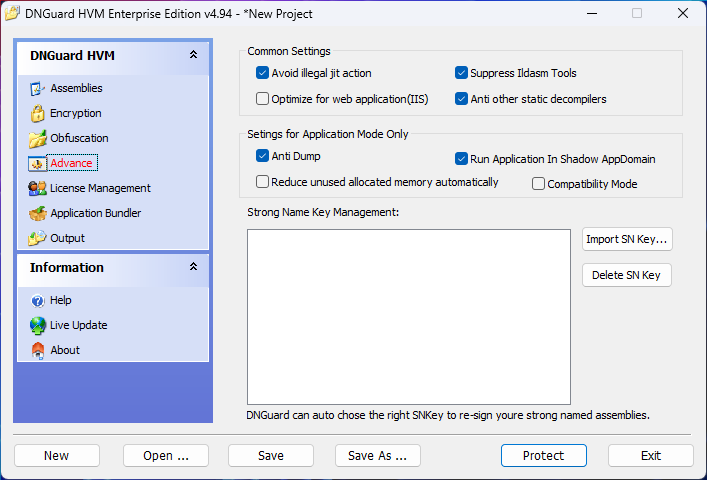Enable Compatibility Mode checkbox

(539, 184)
